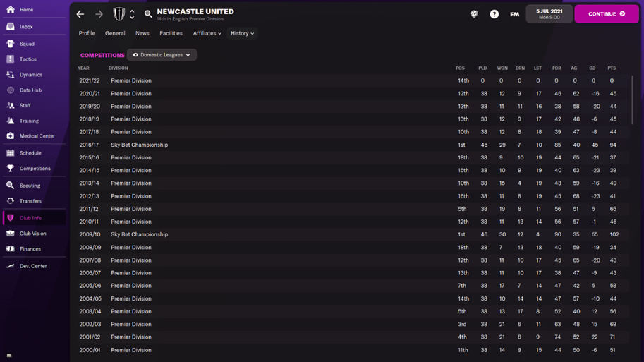The width and height of the screenshot is (644, 362).
Task: Click the search magnifying glass icon
Action: [x=148, y=14]
